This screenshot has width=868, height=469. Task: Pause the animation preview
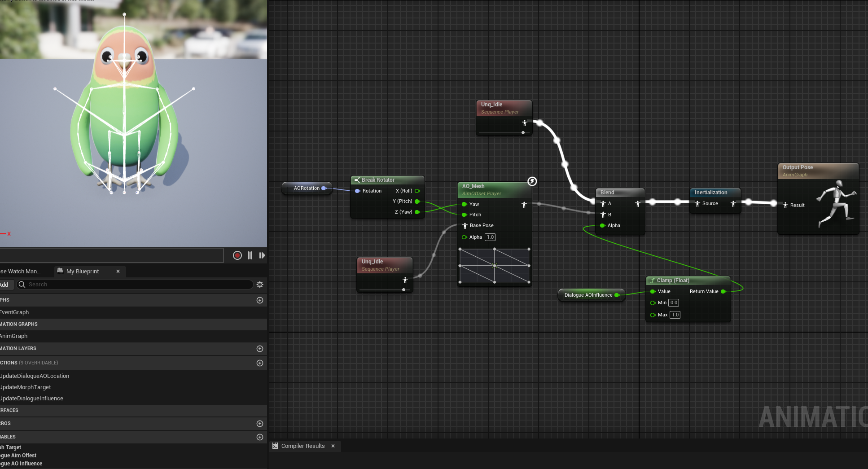250,255
